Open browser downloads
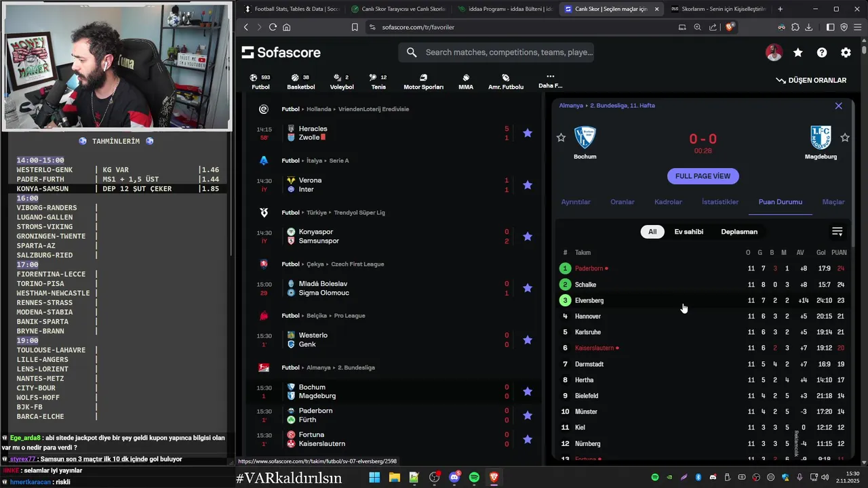Viewport: 868px width, 488px height. (x=808, y=27)
